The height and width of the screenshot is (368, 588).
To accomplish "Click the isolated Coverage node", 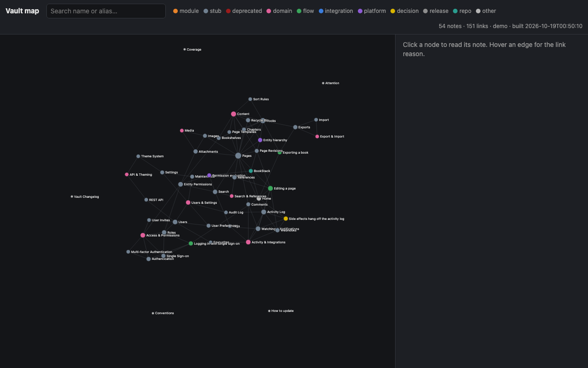I will 185,50.
